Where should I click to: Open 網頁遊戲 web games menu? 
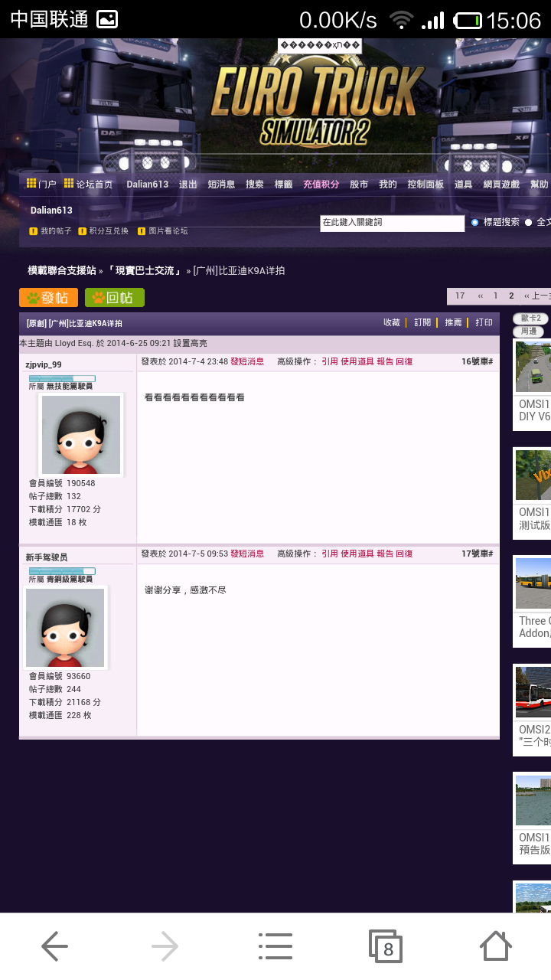click(x=501, y=184)
